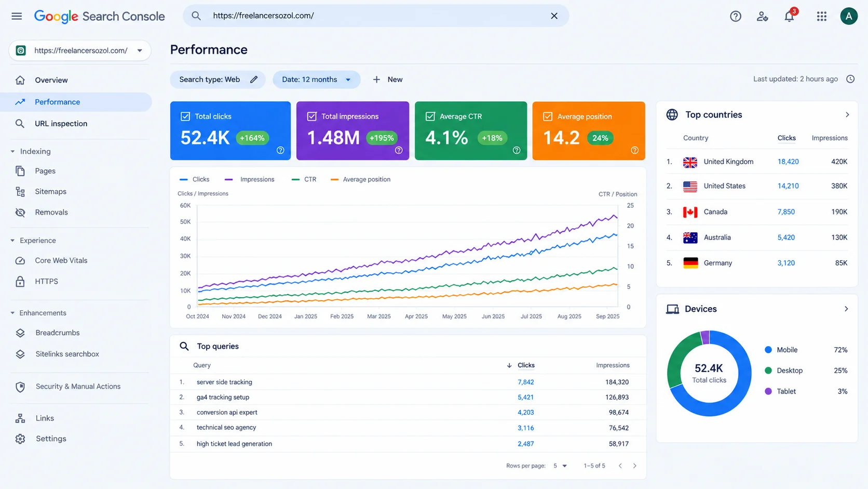Open United Kingdom clicks 18,420
Image resolution: width=868 pixels, height=489 pixels.
pos(788,162)
